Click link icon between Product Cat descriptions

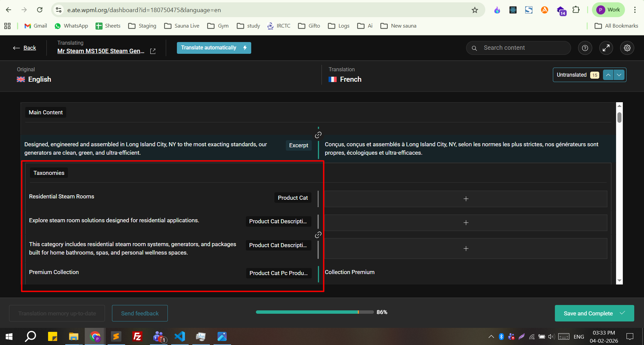click(318, 235)
